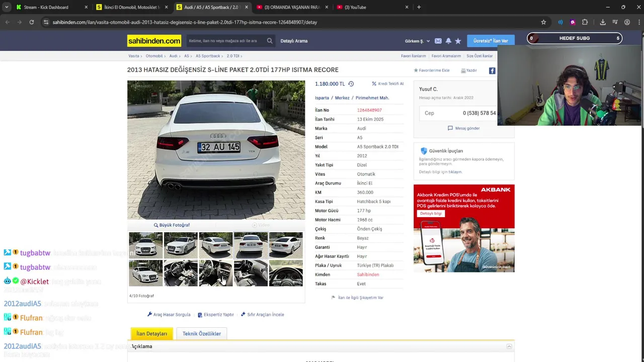This screenshot has width=644, height=362.
Task: Close the Stream - Kick Dashboard tab
Action: pos(86,7)
